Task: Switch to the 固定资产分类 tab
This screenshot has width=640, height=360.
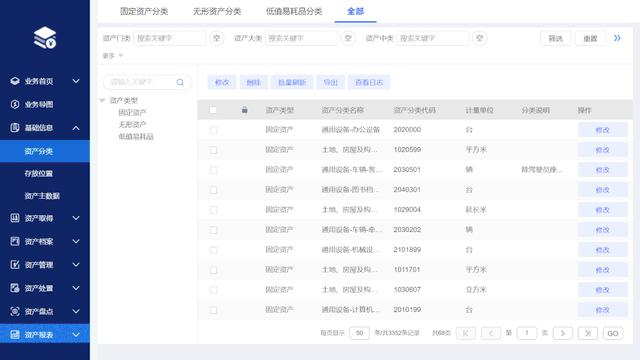Action: point(144,11)
